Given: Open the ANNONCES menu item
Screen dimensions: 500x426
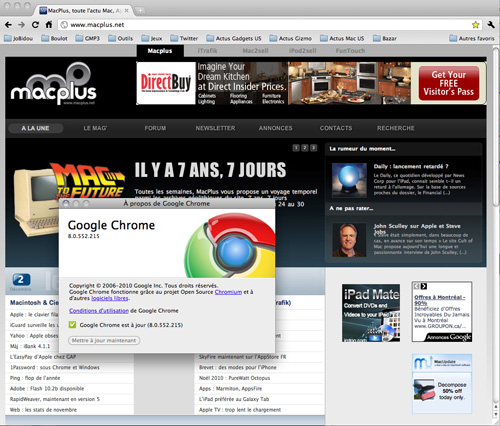Looking at the screenshot, I should point(276,128).
